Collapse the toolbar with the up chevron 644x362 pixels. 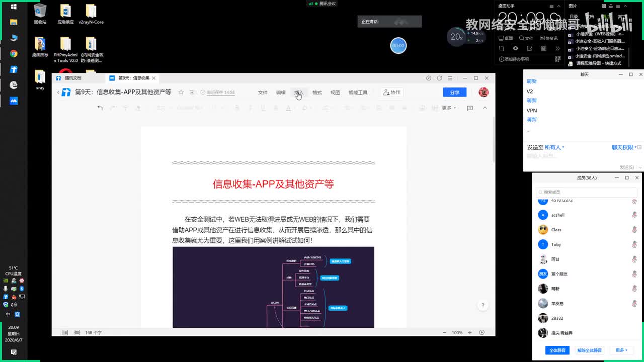pos(485,108)
